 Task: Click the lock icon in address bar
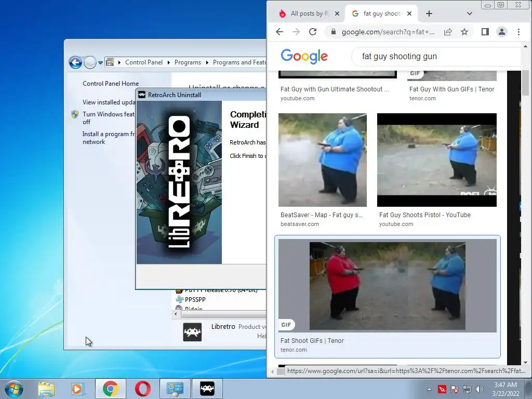pos(334,32)
